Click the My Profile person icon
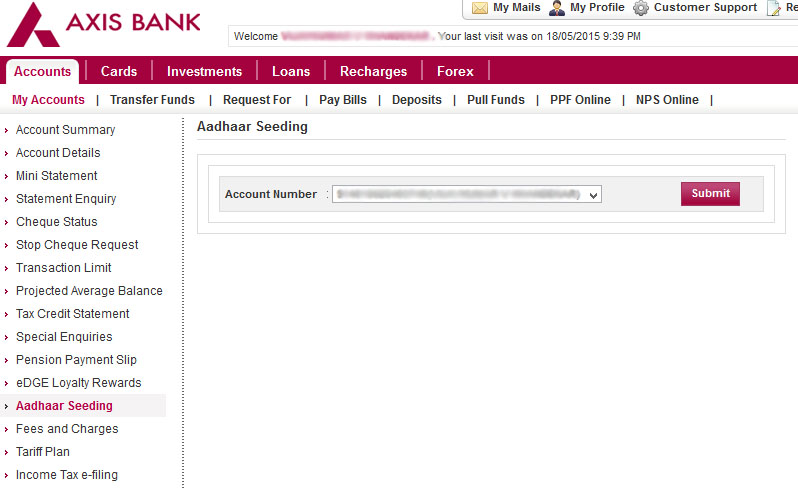The image size is (798, 489). [557, 8]
